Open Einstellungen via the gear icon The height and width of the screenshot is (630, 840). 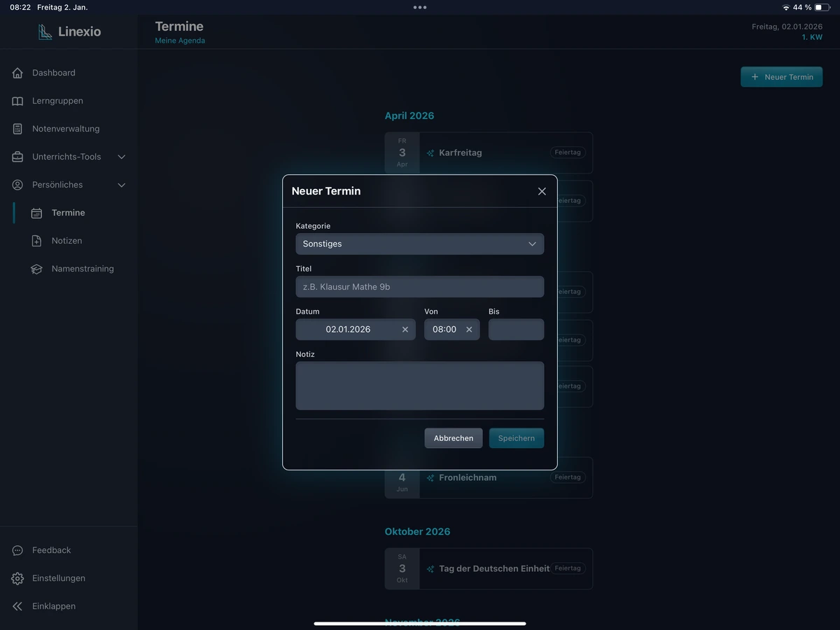[17, 578]
